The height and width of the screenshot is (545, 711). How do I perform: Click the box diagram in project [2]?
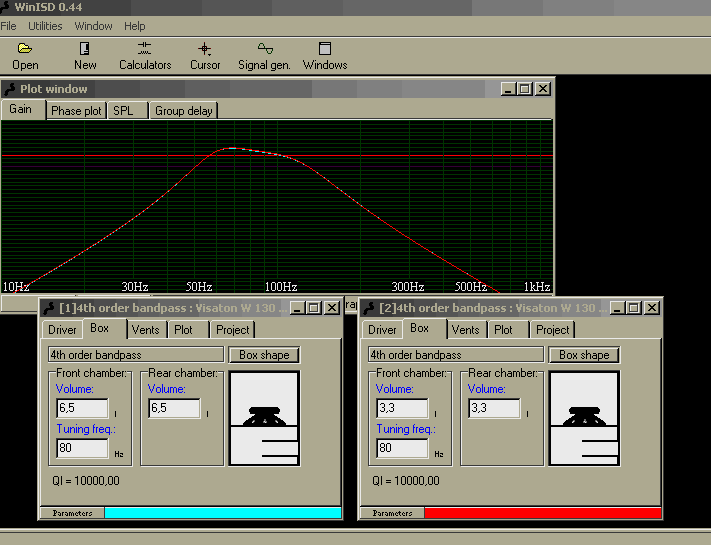pyautogui.click(x=584, y=418)
